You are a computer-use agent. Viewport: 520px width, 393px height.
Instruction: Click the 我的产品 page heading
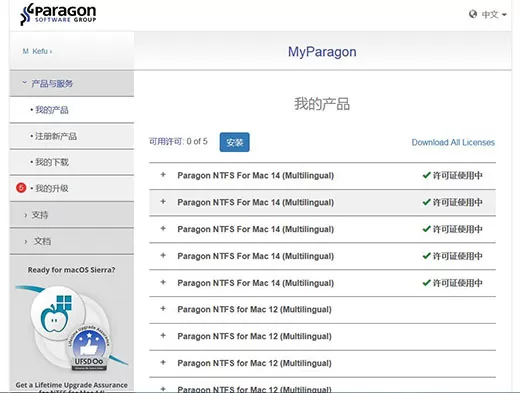coord(322,104)
